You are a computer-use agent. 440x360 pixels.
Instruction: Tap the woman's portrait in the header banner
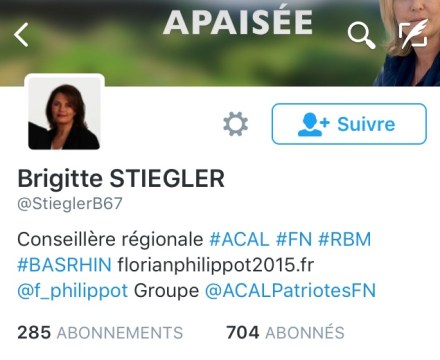(410, 43)
